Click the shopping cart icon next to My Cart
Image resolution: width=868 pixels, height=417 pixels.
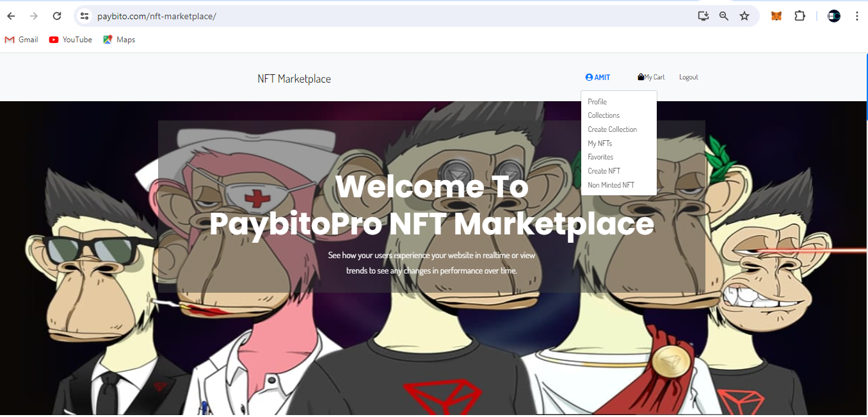click(639, 76)
